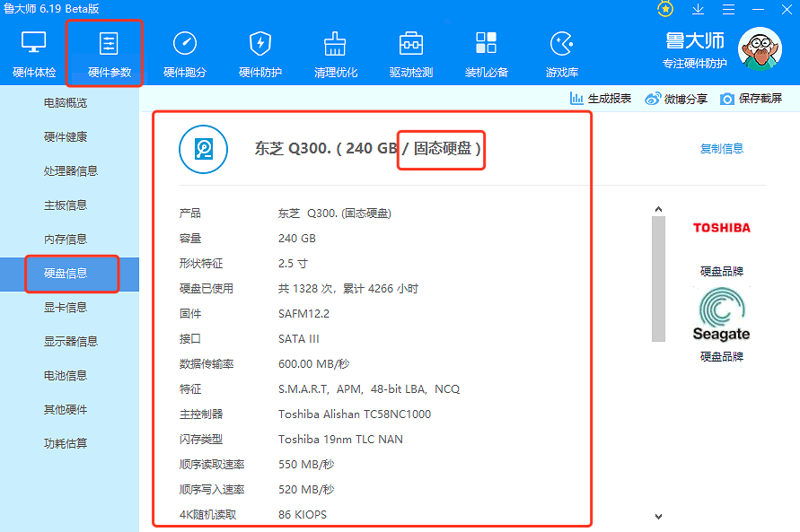Click sequential write value 520 MB/秒
The width and height of the screenshot is (800, 532).
306,490
